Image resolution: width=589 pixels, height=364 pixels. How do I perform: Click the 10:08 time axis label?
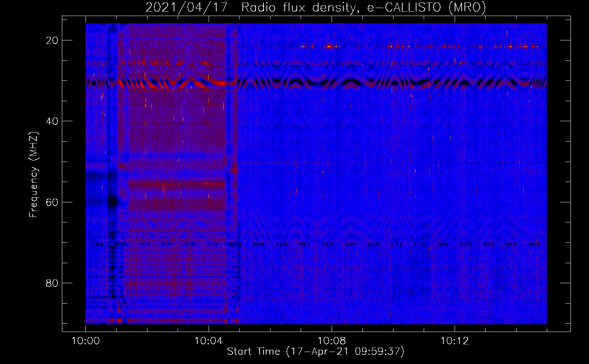[x=332, y=341]
